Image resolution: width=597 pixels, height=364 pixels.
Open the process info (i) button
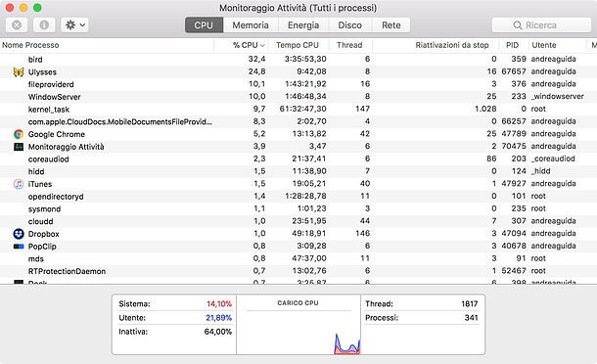point(44,25)
